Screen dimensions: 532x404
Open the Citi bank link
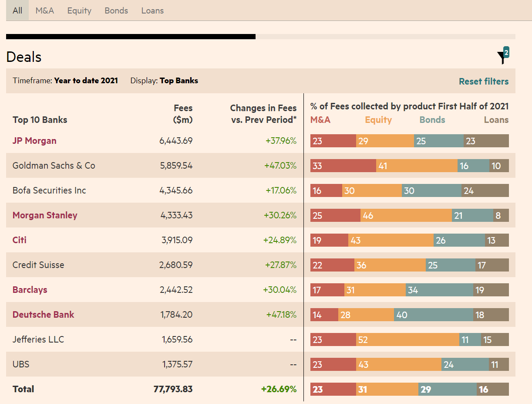point(20,240)
